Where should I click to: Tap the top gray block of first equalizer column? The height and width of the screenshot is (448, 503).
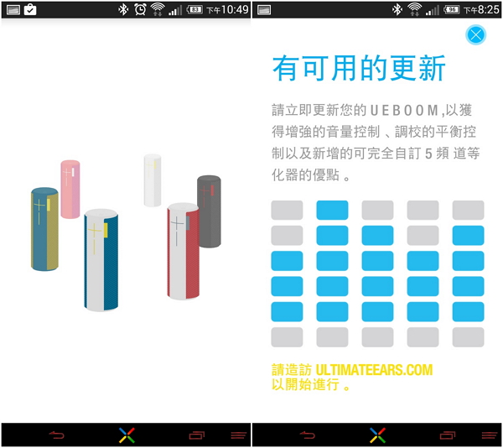(287, 211)
